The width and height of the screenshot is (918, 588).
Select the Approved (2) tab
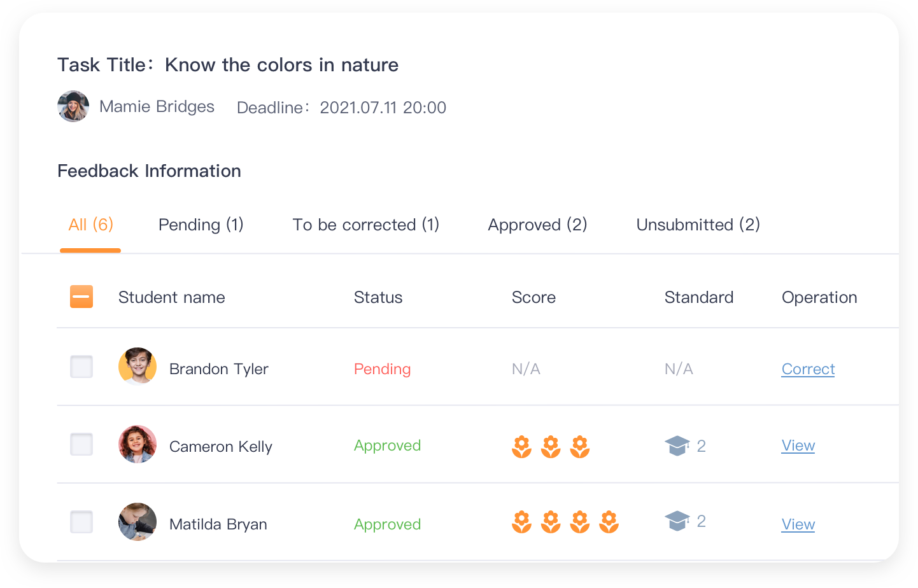tap(537, 225)
